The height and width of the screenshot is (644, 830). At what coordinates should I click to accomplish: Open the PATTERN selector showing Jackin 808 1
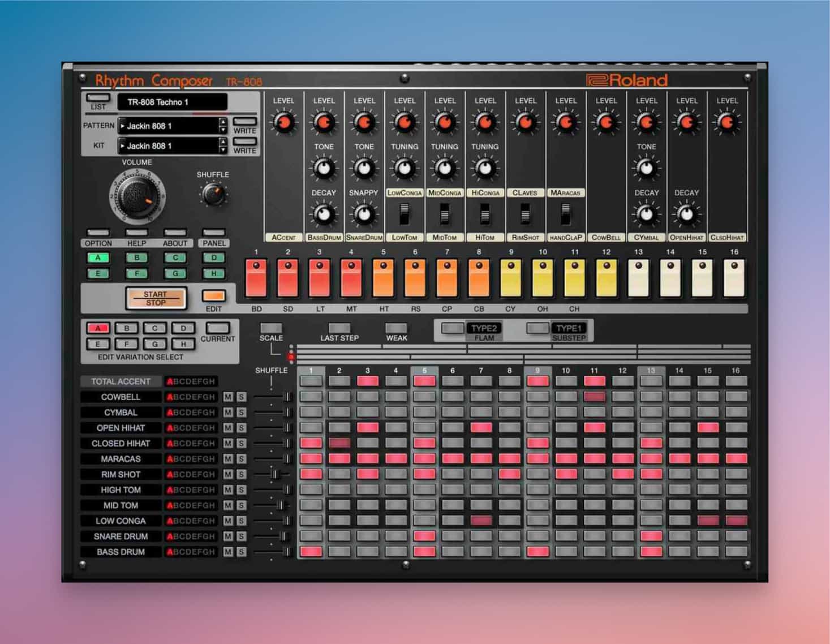tap(168, 126)
